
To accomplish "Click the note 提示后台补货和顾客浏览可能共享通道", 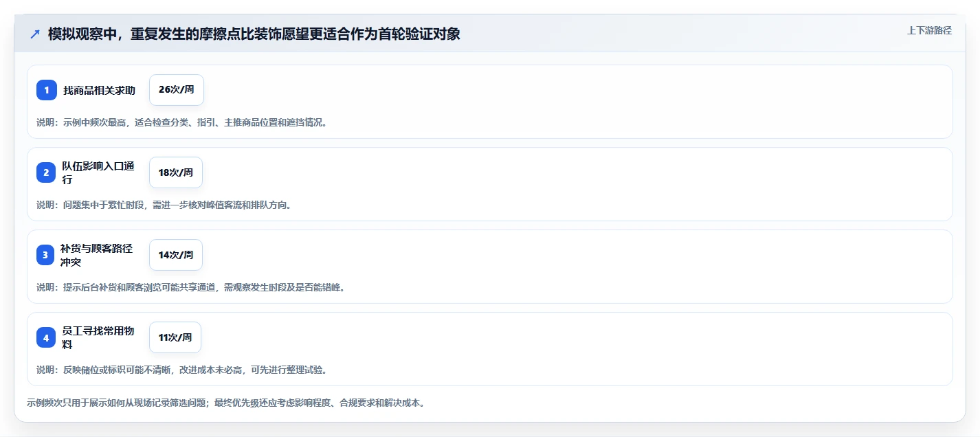I will click(190, 287).
